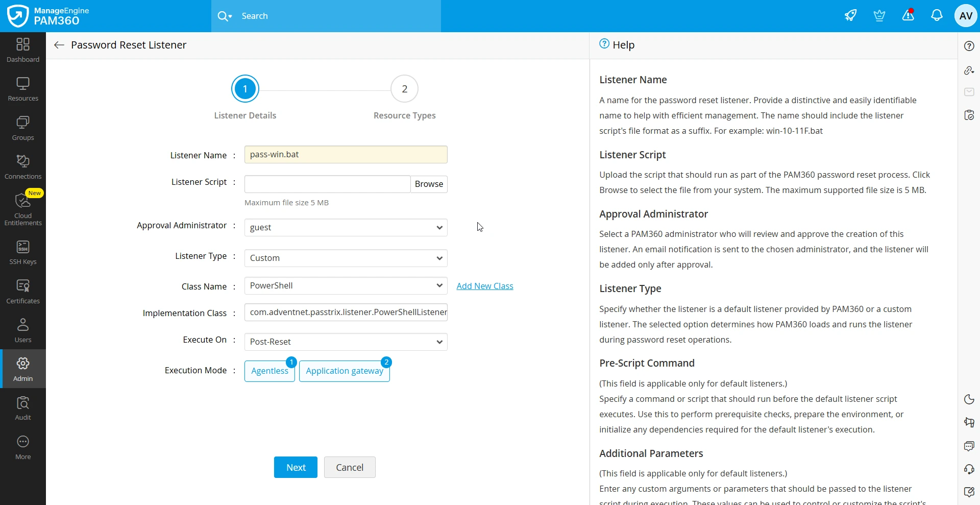The width and height of the screenshot is (980, 505).
Task: Click the "Approval Administrator" help heading
Action: tap(653, 214)
